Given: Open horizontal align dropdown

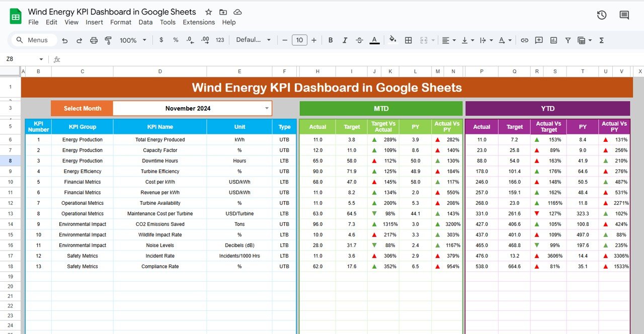Looking at the screenshot, I should pyautogui.click(x=448, y=40).
